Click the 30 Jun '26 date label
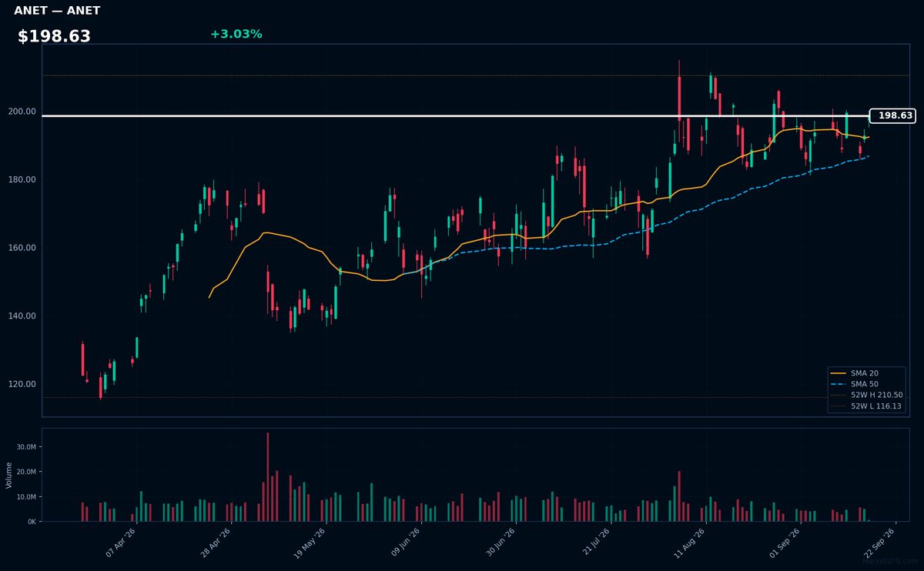Screen dimensions: 924x571 click(x=500, y=542)
